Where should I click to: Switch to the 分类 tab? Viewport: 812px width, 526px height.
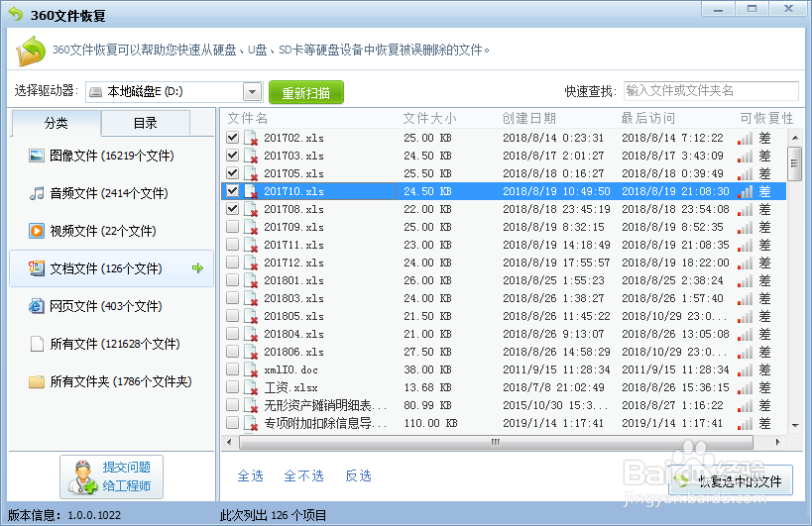pos(56,123)
